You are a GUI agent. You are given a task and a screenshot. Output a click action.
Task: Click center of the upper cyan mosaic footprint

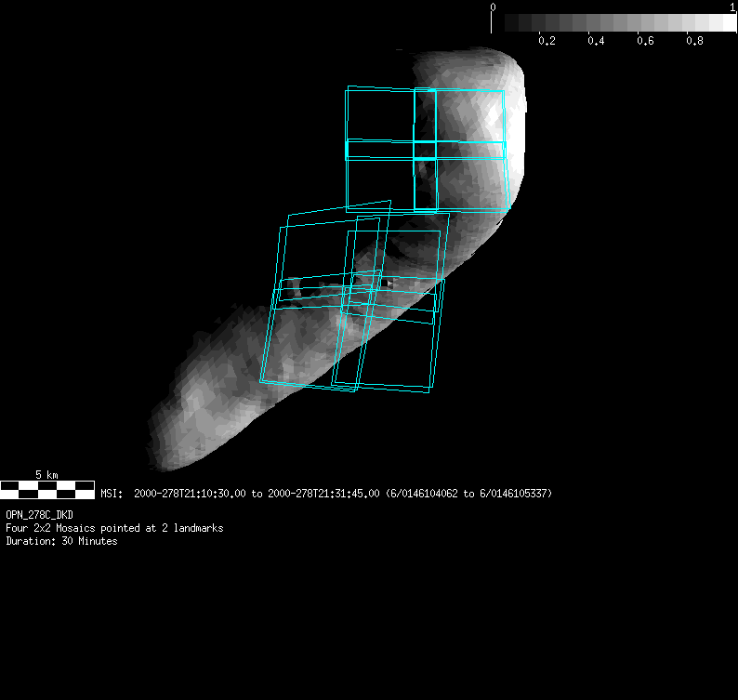click(x=426, y=150)
